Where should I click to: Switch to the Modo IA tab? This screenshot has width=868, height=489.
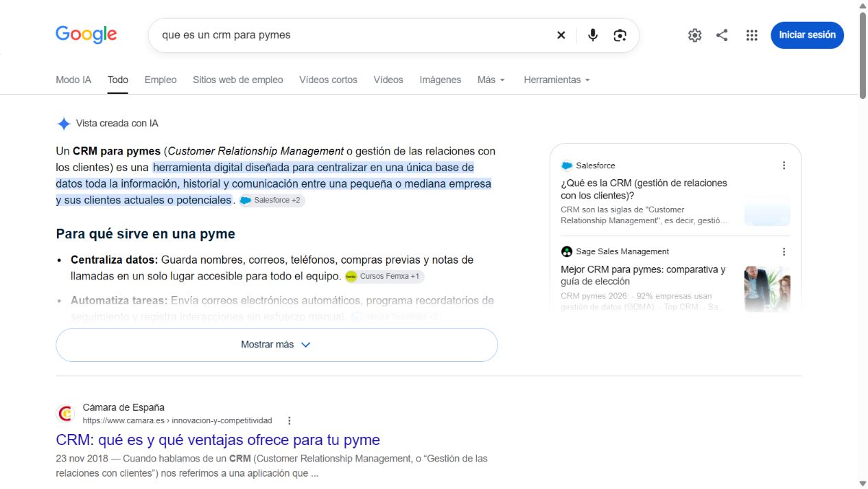[x=73, y=80]
